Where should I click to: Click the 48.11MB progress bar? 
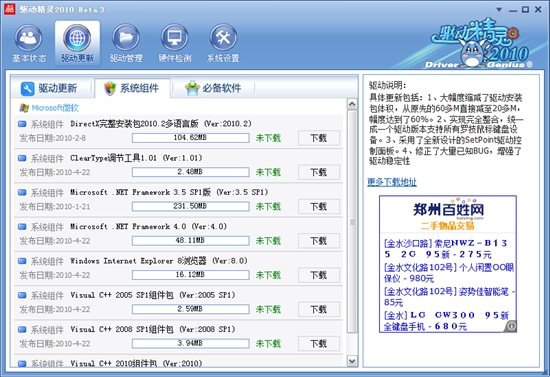(190, 241)
